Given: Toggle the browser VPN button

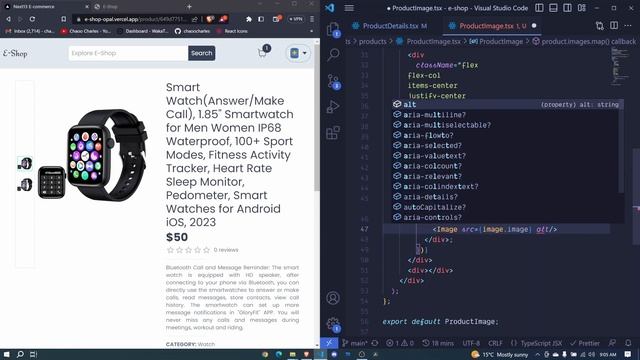Looking at the screenshot, I should coord(296,19).
